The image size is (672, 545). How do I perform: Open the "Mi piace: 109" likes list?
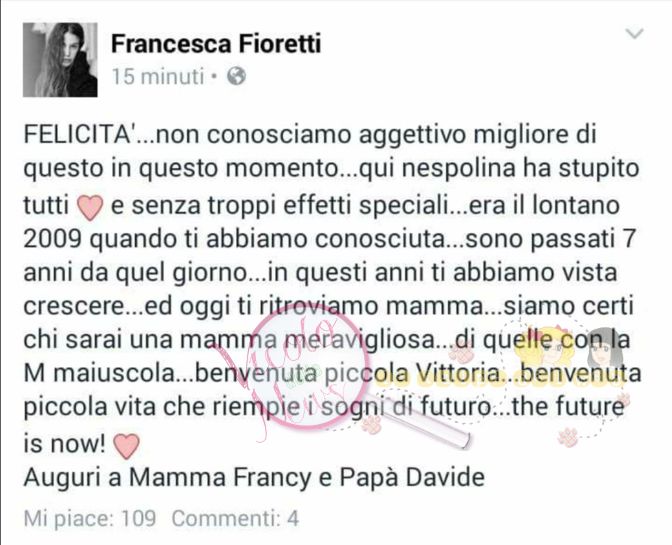tap(90, 518)
